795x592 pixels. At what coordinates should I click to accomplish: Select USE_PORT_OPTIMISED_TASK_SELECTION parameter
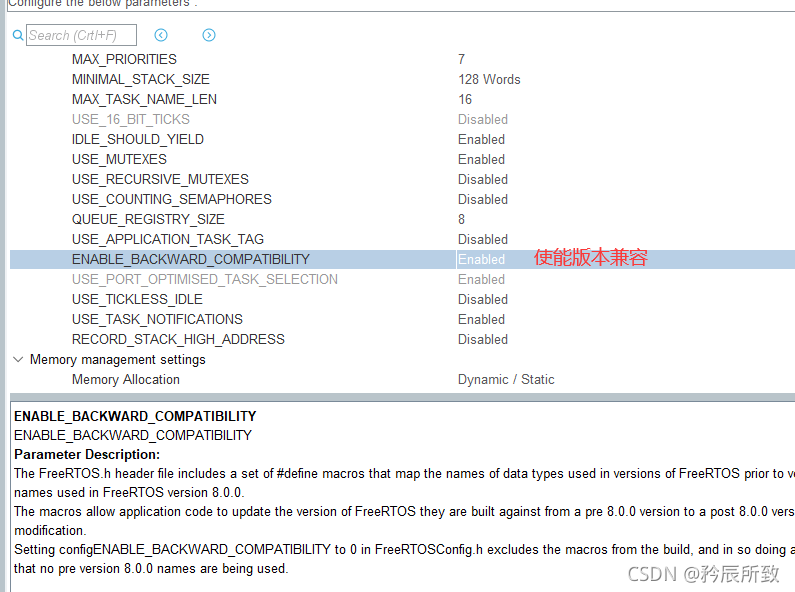205,279
